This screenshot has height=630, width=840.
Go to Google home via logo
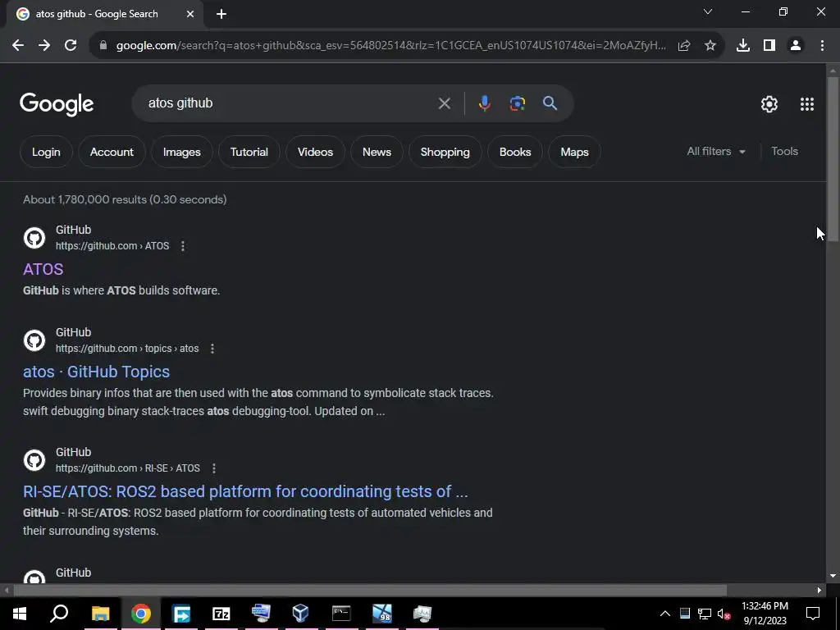click(x=57, y=104)
